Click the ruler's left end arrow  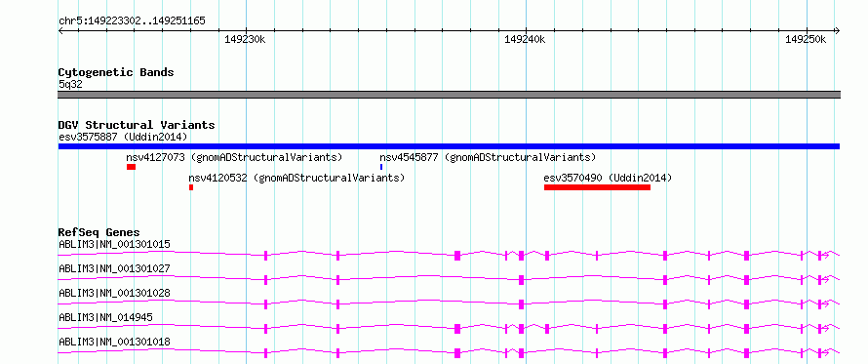[60, 31]
